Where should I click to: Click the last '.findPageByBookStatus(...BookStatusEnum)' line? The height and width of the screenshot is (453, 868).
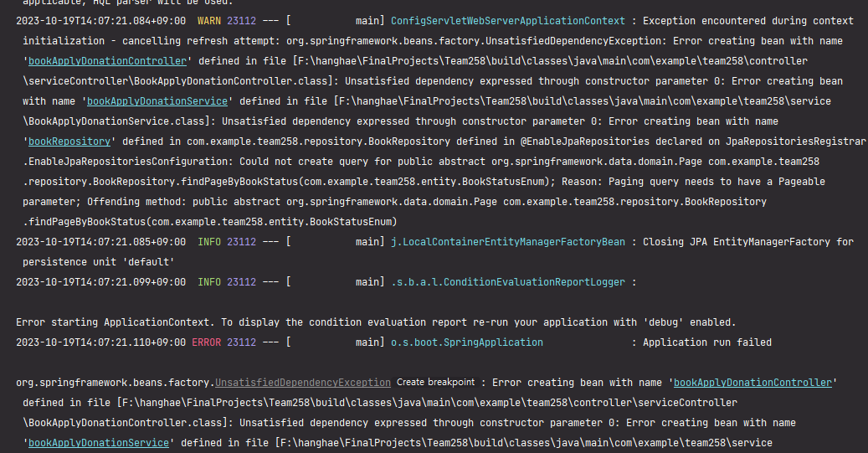210,222
